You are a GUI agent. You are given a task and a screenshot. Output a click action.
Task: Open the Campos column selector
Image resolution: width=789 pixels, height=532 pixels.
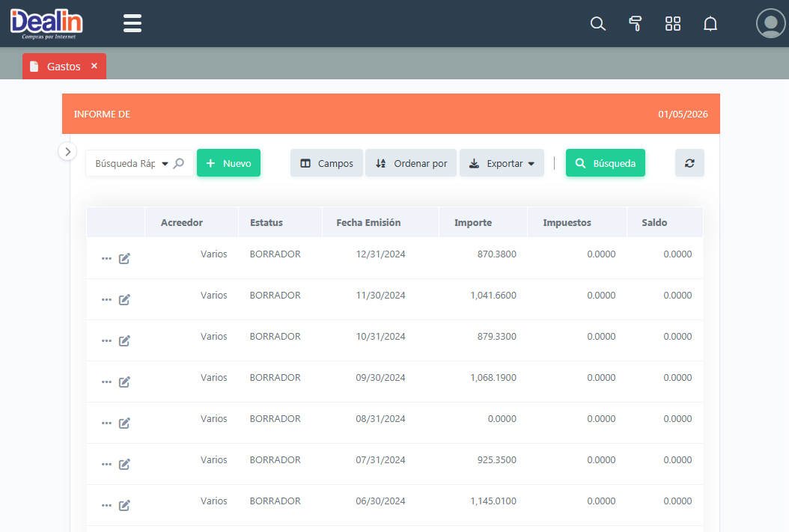coord(326,163)
